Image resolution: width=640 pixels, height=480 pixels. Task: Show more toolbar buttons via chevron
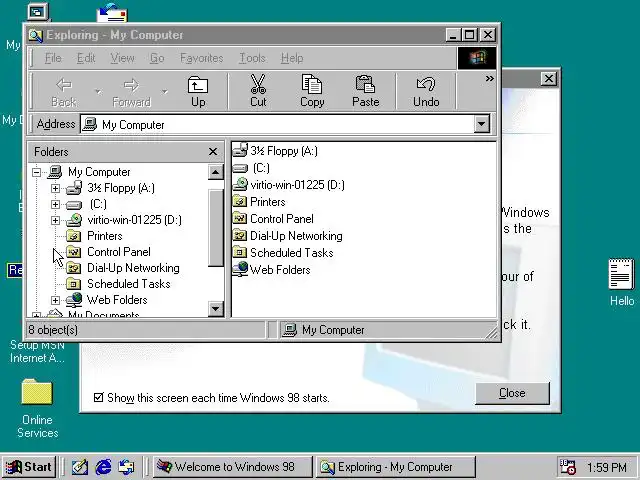pos(489,78)
